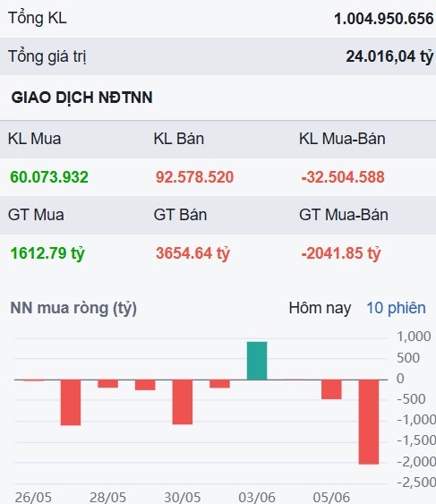Click the 05/06 x-axis date label

331,497
